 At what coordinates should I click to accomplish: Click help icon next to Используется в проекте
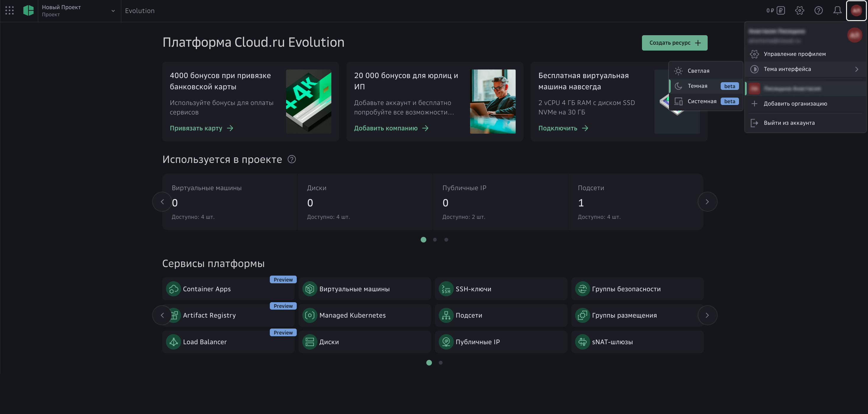coord(292,159)
